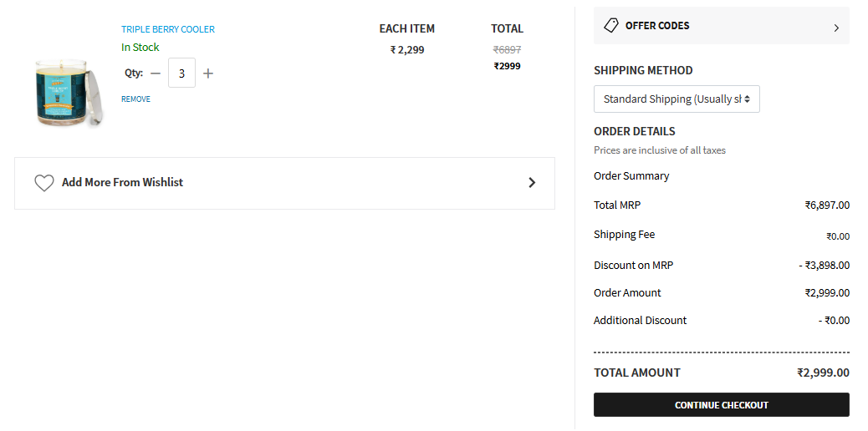The width and height of the screenshot is (868, 431).
Task: Open the Standard Shipping method dropdown
Action: point(677,99)
